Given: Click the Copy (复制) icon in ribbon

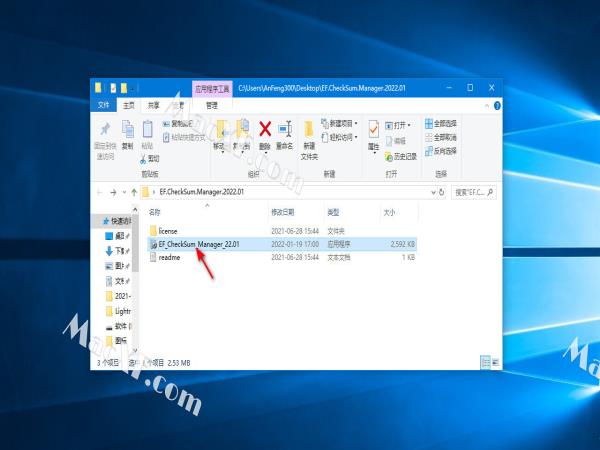Looking at the screenshot, I should click(x=127, y=133).
